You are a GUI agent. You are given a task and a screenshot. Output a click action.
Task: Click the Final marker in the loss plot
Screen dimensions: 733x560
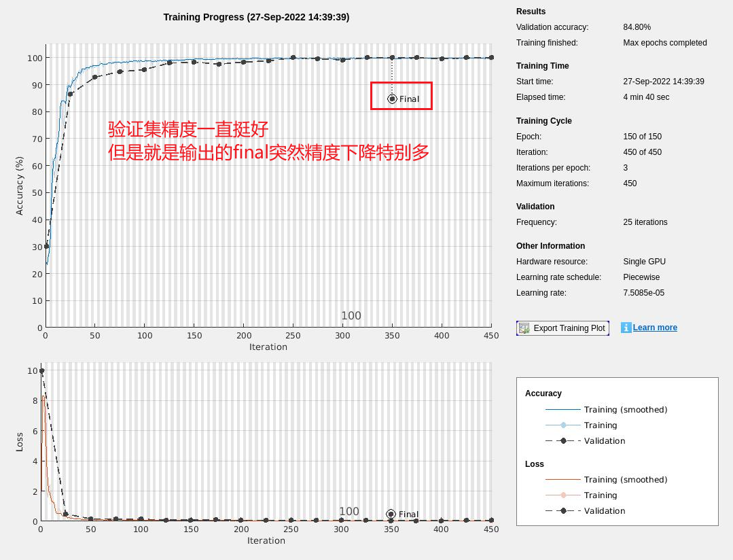click(391, 514)
